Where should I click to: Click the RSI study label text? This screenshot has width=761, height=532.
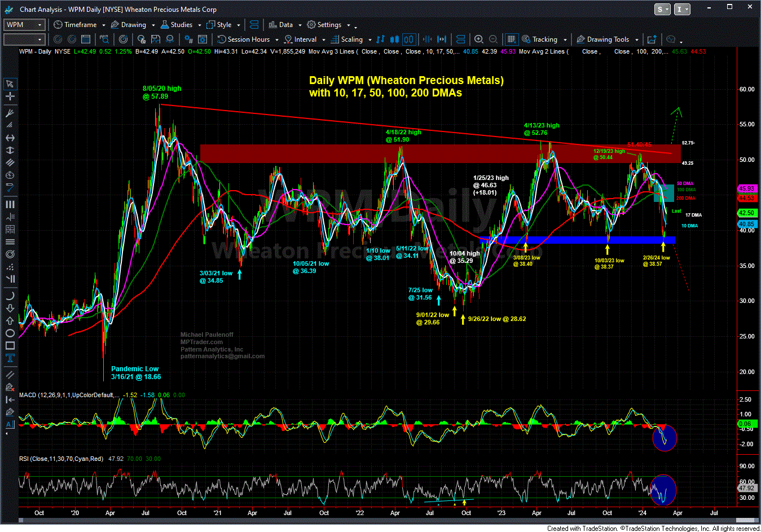pyautogui.click(x=61, y=459)
